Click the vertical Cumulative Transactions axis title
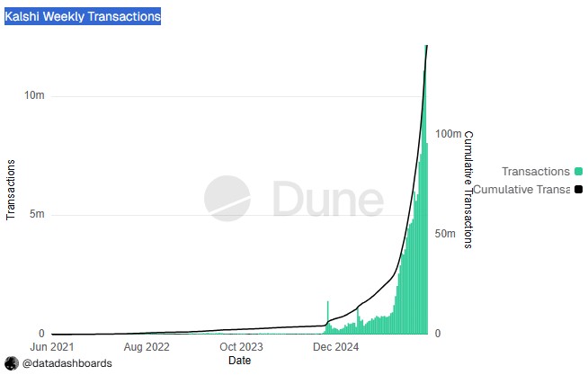 (468, 189)
